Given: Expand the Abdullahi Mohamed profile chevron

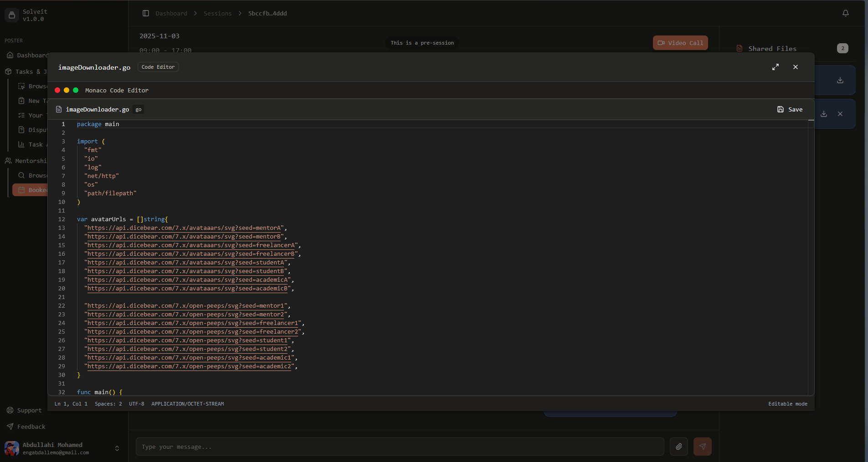Looking at the screenshot, I should (x=117, y=448).
